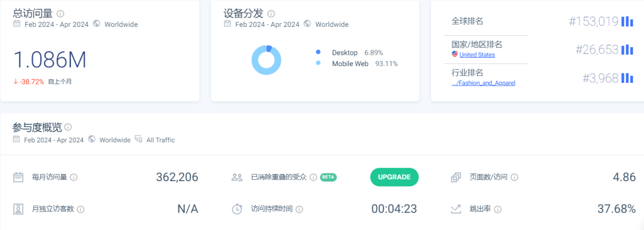Click the 全球排名 label
The width and height of the screenshot is (644, 230).
[467, 21]
